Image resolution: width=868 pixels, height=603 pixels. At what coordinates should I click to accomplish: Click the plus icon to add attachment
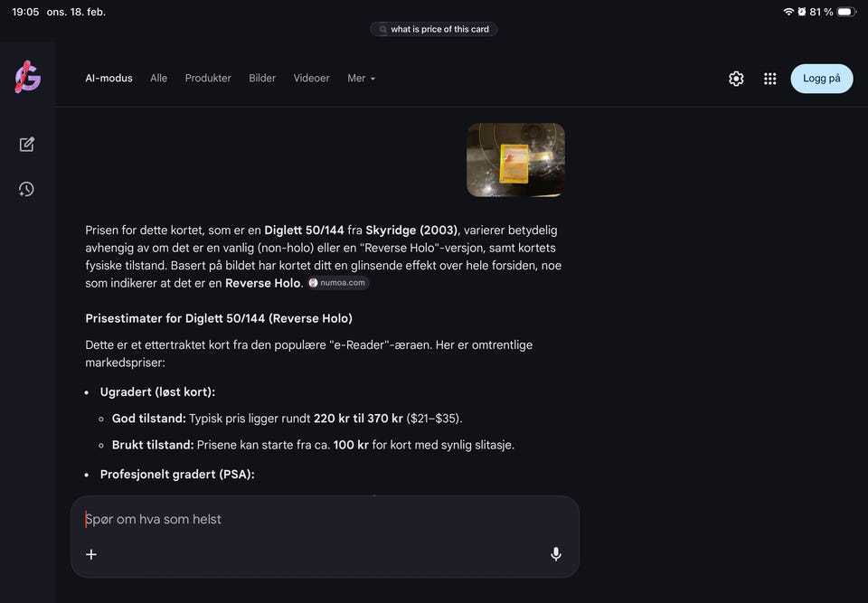click(x=91, y=554)
